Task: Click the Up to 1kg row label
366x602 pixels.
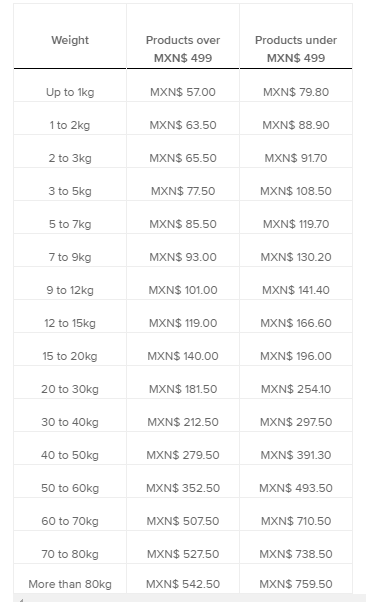Action: coord(70,92)
